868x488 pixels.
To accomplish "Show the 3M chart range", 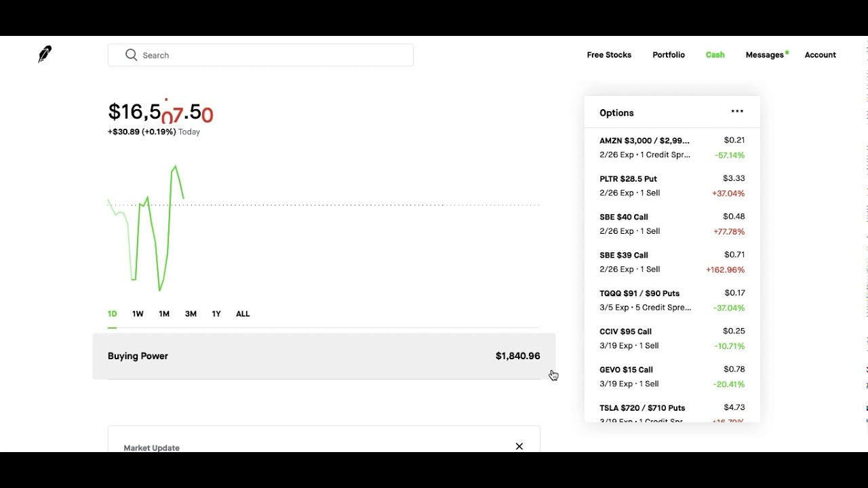I will (x=191, y=314).
